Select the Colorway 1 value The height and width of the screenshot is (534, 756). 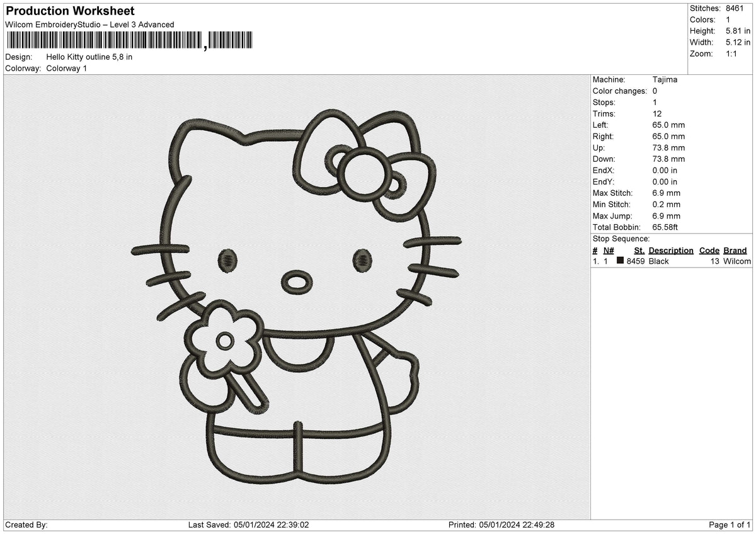tap(67, 68)
